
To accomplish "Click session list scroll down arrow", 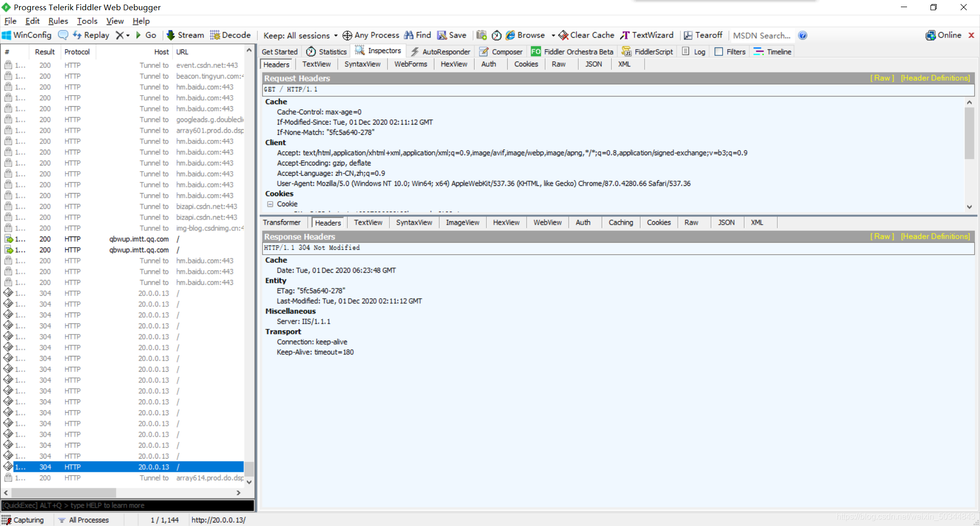I will [x=249, y=482].
